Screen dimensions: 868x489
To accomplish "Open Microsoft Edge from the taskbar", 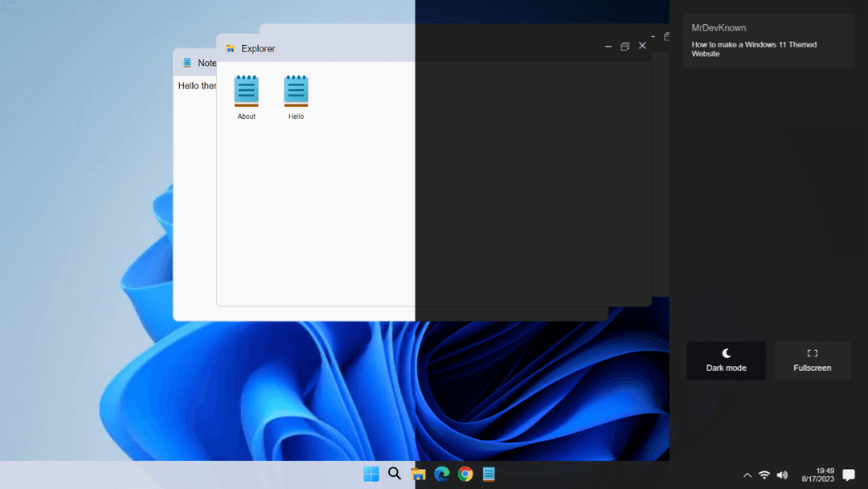I will point(442,474).
